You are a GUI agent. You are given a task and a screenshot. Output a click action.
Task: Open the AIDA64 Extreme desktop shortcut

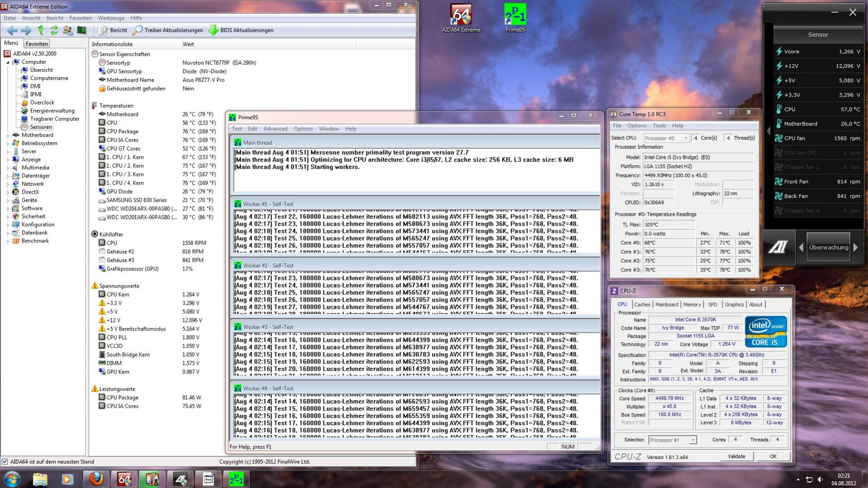(x=461, y=19)
